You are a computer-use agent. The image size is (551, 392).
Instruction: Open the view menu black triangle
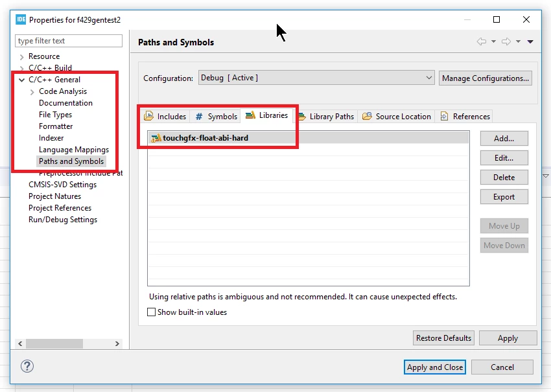[530, 42]
